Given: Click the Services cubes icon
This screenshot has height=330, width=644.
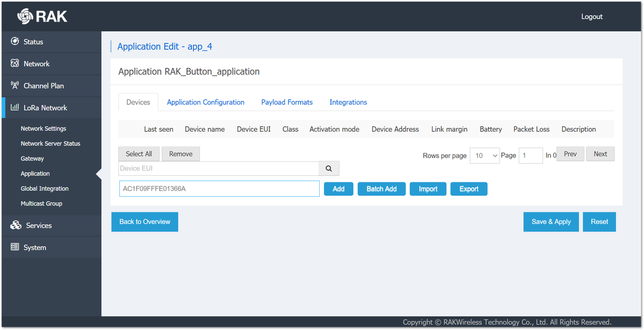Looking at the screenshot, I should click(x=16, y=225).
